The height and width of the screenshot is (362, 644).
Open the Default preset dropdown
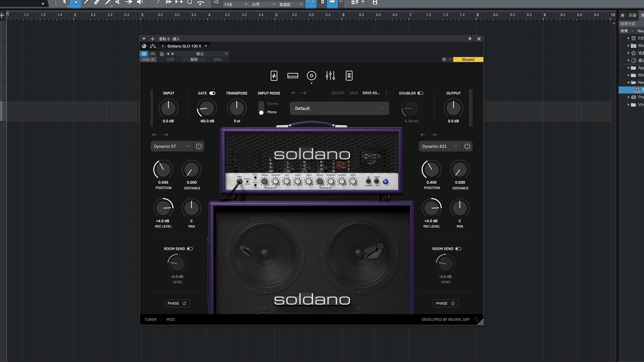point(339,108)
